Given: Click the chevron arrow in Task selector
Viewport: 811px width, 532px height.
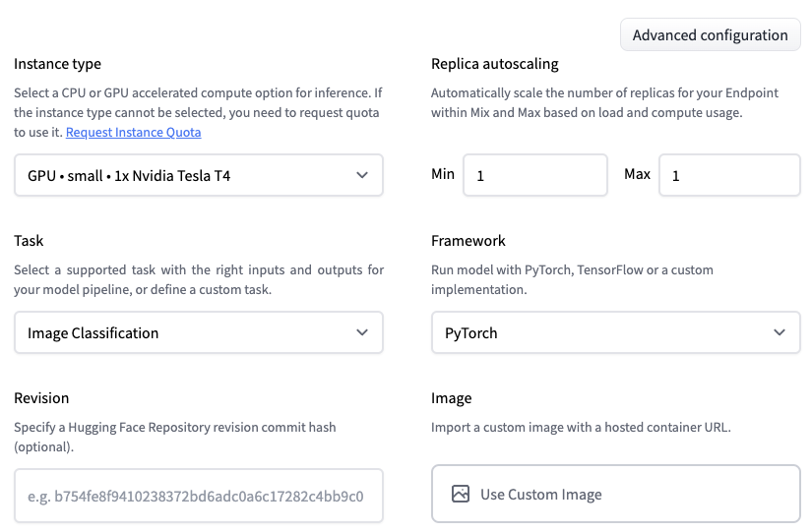Looking at the screenshot, I should pyautogui.click(x=361, y=333).
